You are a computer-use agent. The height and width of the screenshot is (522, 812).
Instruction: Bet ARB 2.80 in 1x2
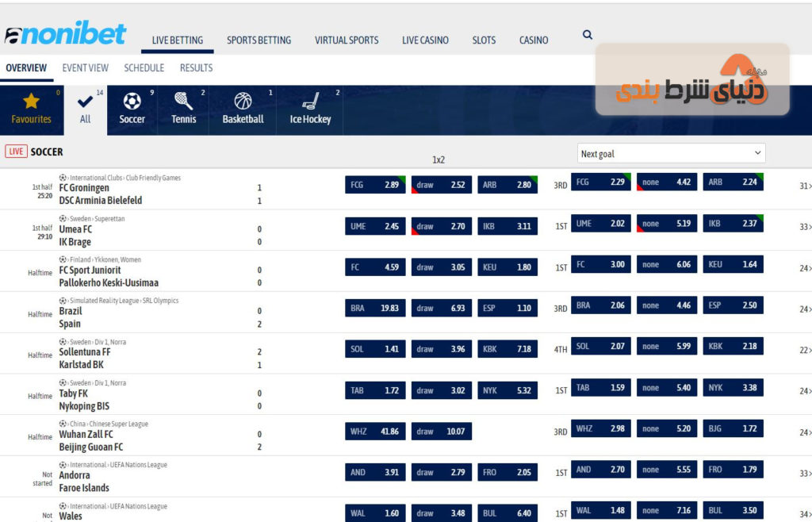pos(507,185)
